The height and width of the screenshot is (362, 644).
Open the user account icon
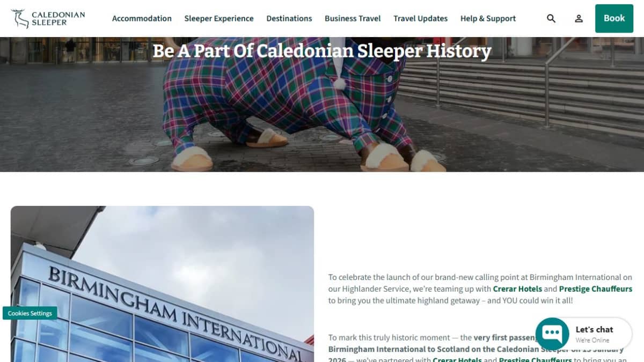coord(579,18)
